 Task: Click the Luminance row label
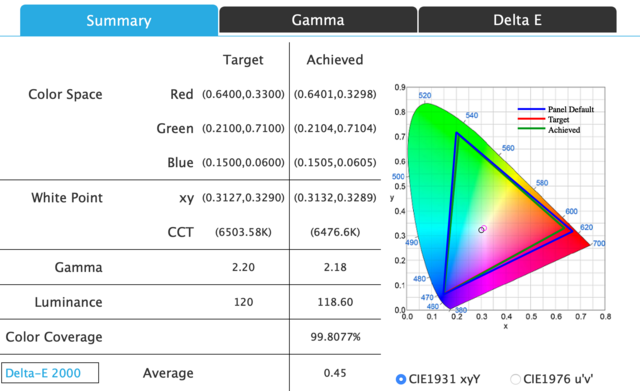pos(69,302)
